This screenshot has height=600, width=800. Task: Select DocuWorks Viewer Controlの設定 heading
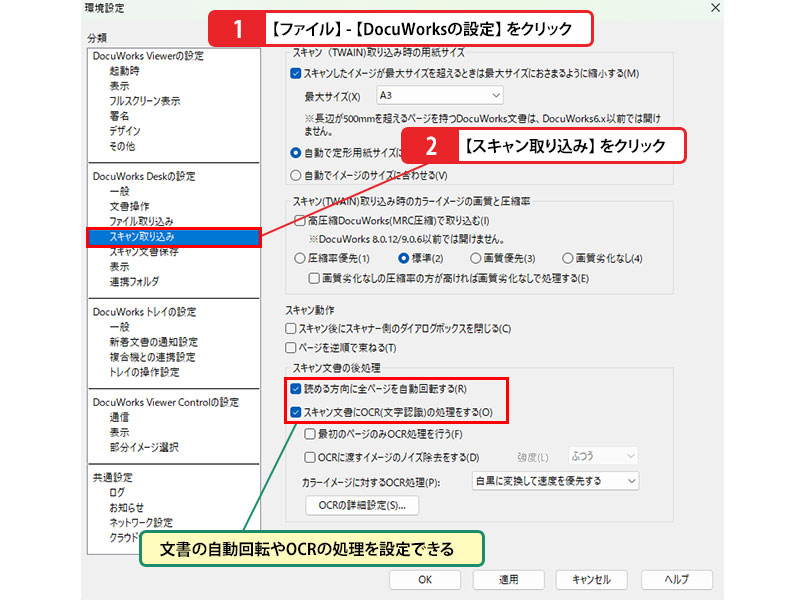pyautogui.click(x=166, y=402)
